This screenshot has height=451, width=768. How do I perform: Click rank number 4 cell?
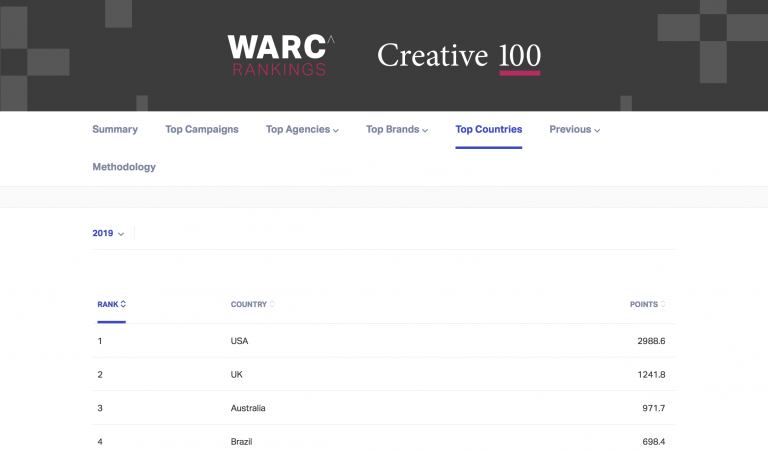(100, 442)
